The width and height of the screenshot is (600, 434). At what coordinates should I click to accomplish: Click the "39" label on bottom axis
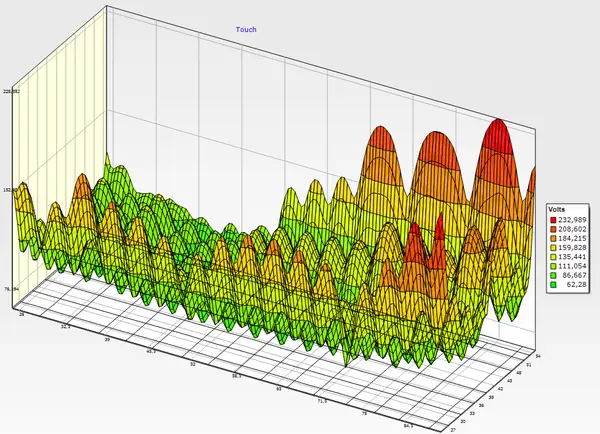[x=107, y=339]
